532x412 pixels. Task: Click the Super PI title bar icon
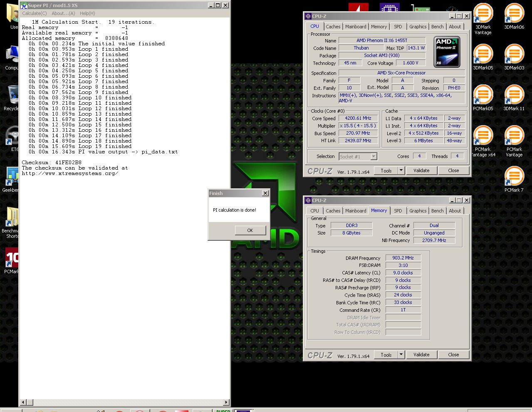click(x=24, y=5)
